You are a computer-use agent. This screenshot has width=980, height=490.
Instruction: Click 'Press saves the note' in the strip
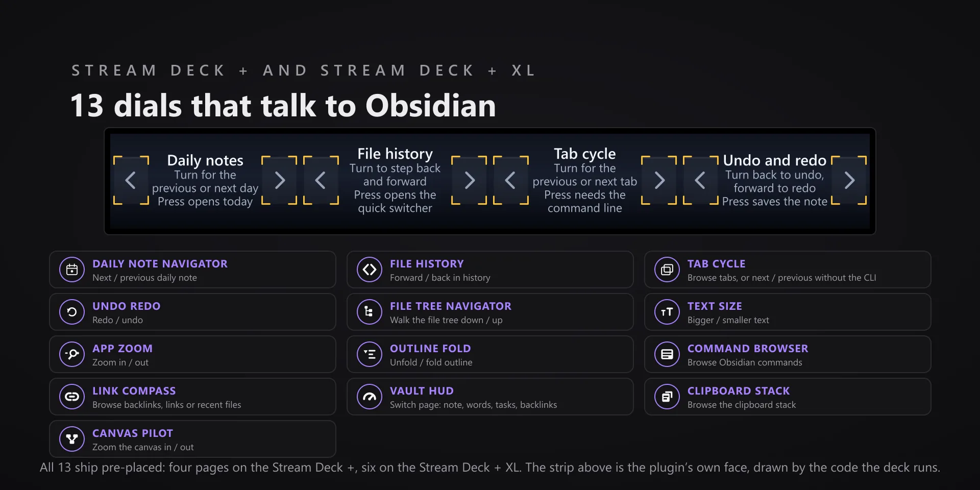coord(775,202)
